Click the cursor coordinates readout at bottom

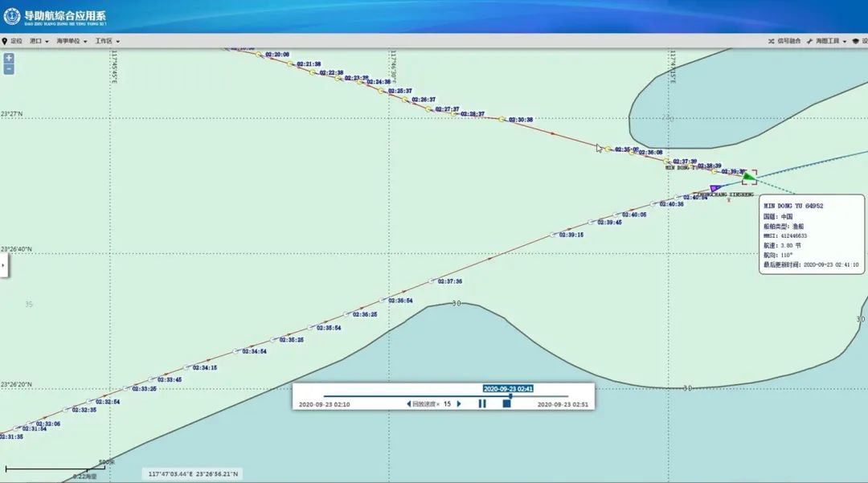click(193, 474)
